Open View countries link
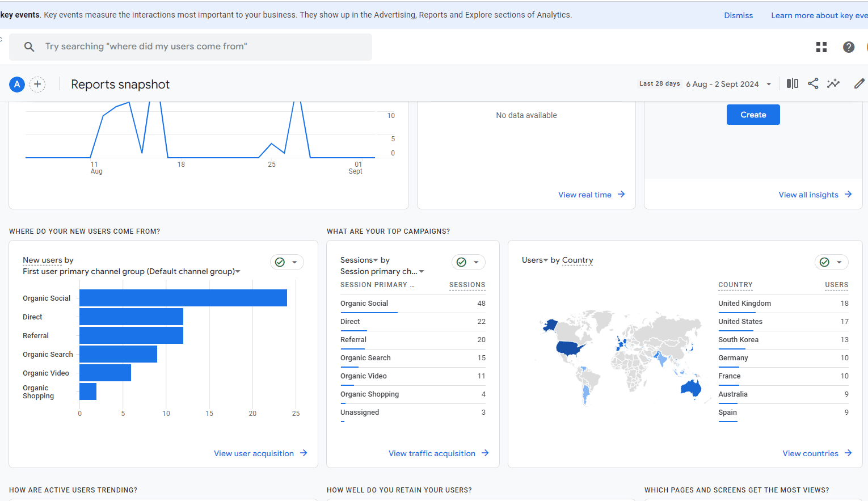 [810, 453]
